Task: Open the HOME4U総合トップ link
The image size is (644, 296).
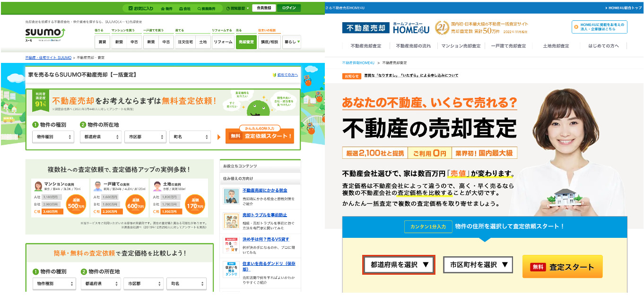Action: (x=624, y=8)
